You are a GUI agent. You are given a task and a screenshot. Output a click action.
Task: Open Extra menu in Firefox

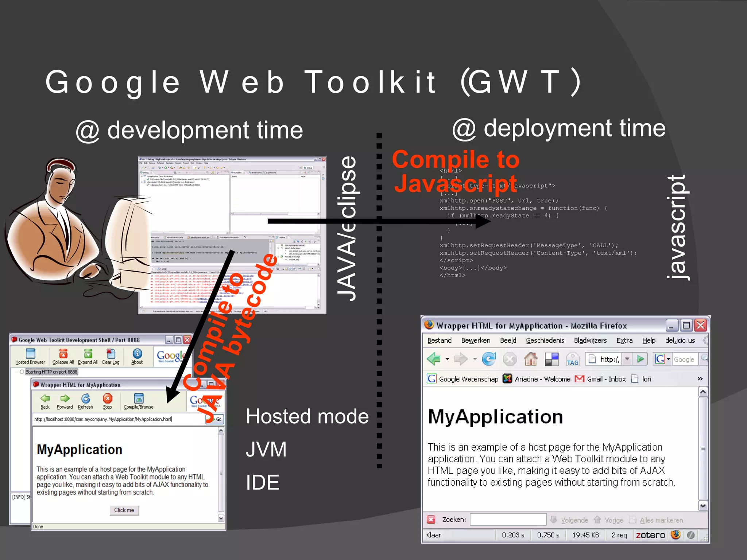624,340
